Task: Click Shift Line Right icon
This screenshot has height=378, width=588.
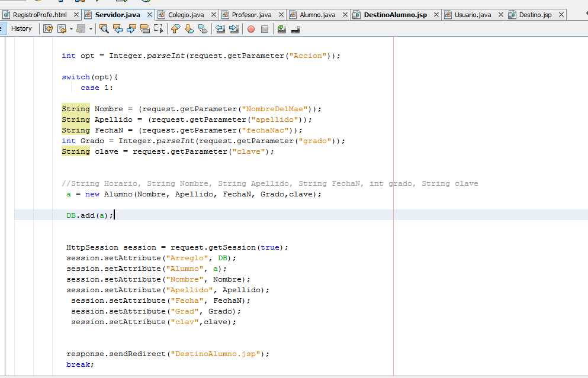Action: (x=234, y=29)
